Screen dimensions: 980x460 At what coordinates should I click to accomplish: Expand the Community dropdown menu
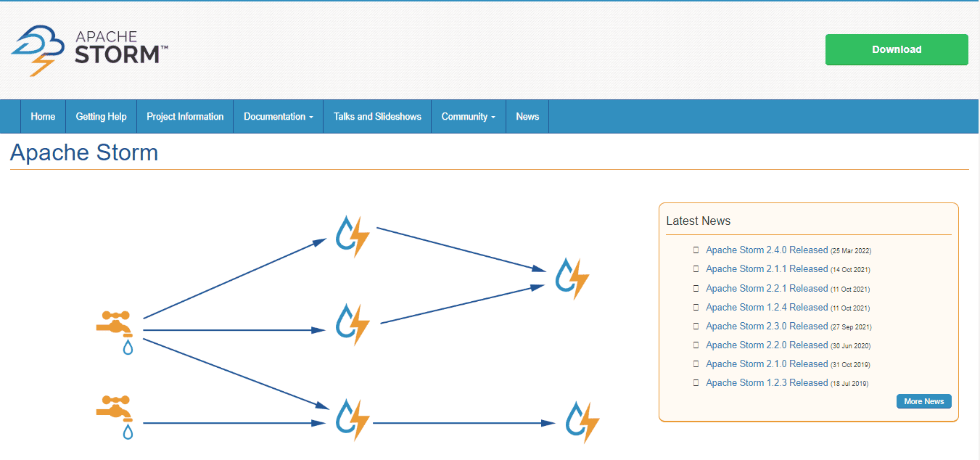click(468, 116)
